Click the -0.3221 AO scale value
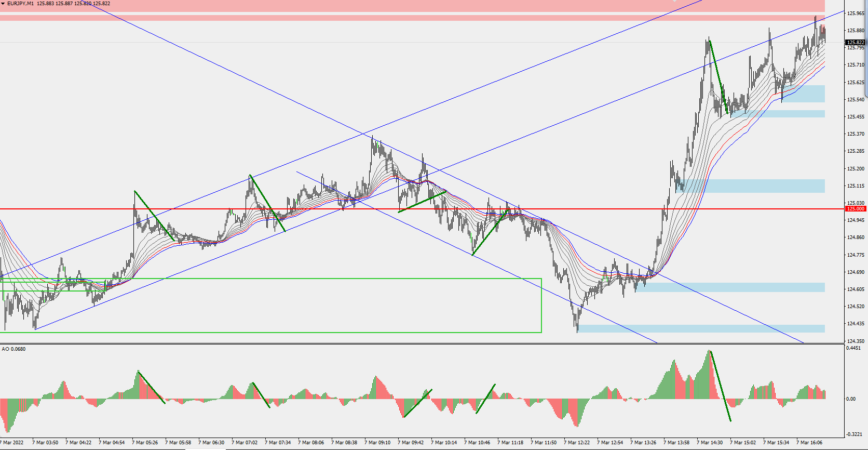The height and width of the screenshot is (450, 868). tap(854, 434)
